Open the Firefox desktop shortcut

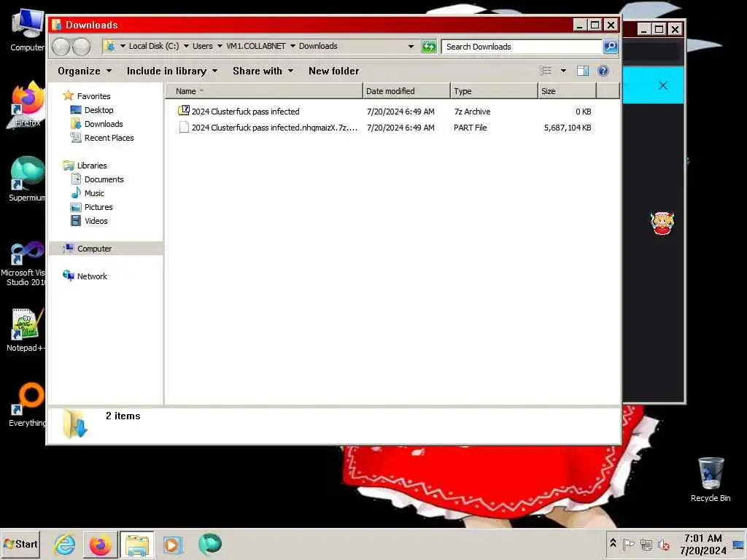(27, 105)
